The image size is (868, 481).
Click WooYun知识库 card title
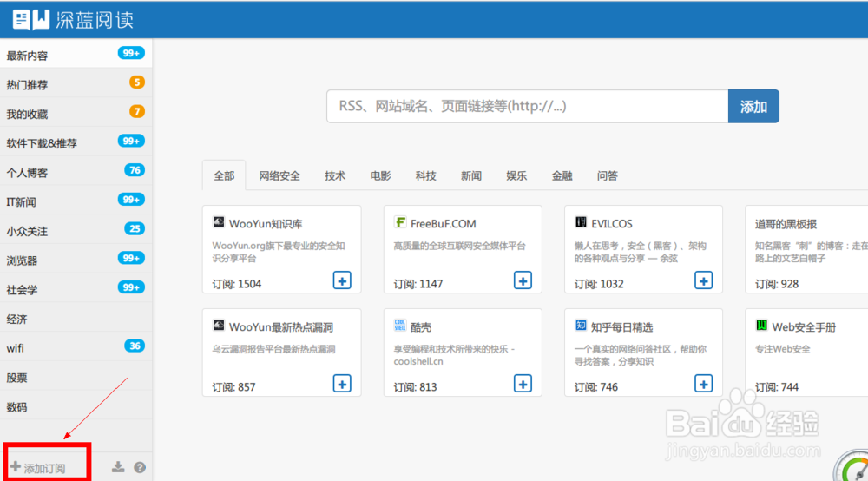[266, 224]
